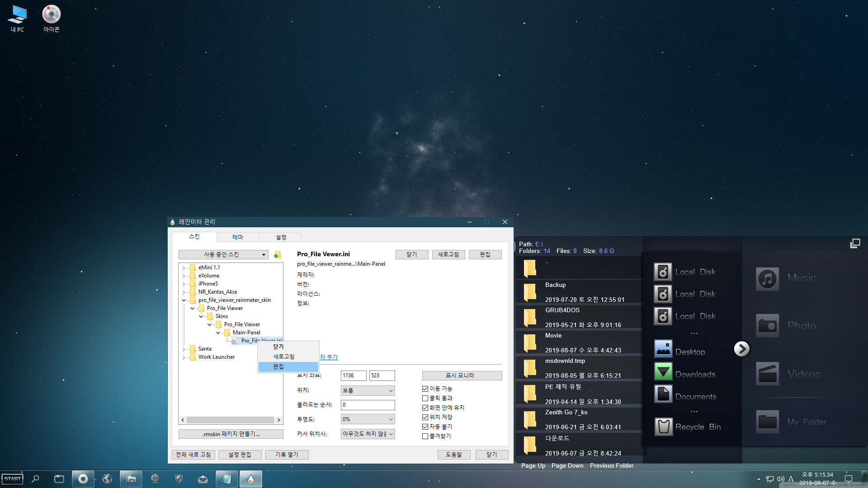Image resolution: width=868 pixels, height=488 pixels.
Task: Click the overlapping-squares icon atop file viewer
Action: [x=855, y=244]
